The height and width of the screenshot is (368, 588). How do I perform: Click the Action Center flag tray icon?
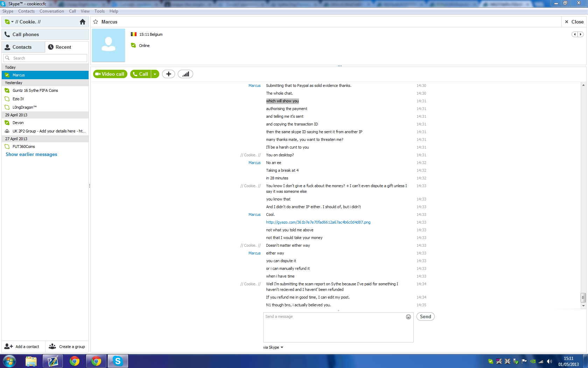(x=524, y=361)
